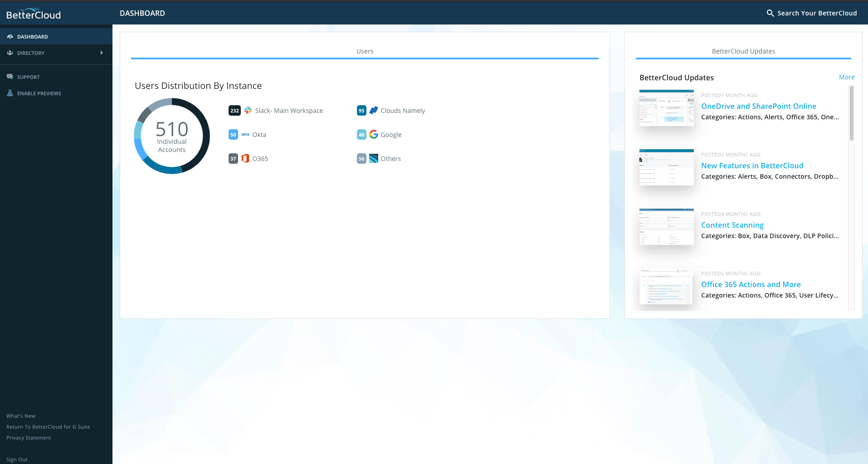Click the Clouds Namely logo icon
Screen dimensions: 868x464
coord(374,110)
